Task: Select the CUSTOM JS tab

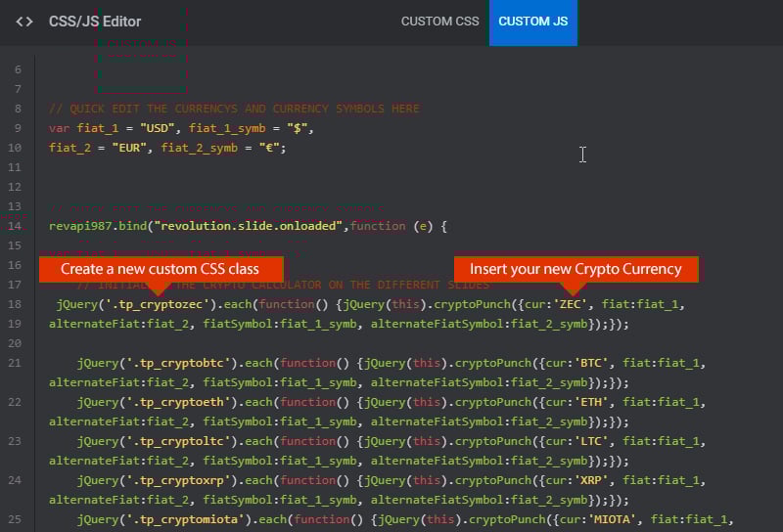Action: pos(532,22)
